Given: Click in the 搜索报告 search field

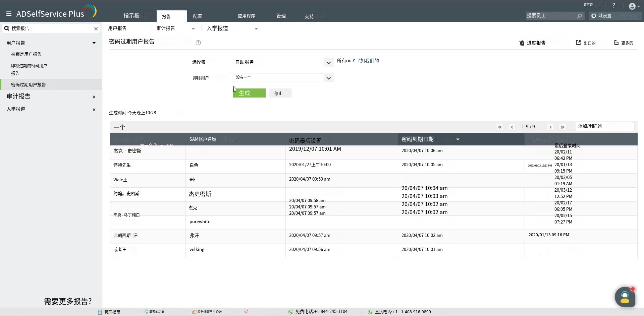Looking at the screenshot, I should tap(50, 28).
